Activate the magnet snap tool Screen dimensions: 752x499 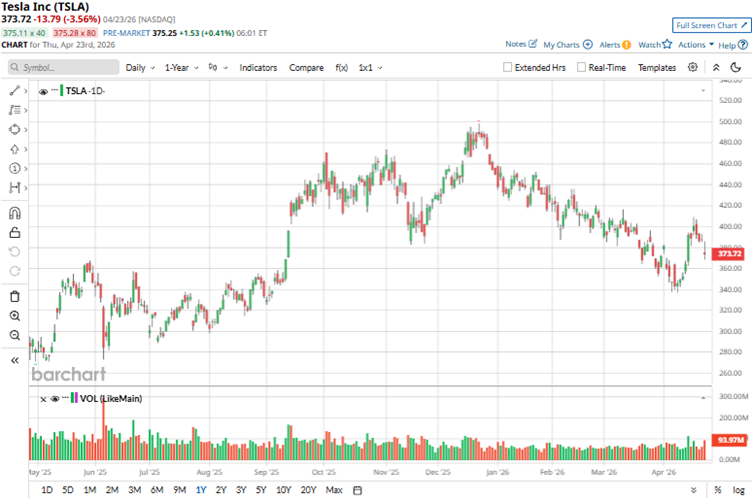[14, 213]
